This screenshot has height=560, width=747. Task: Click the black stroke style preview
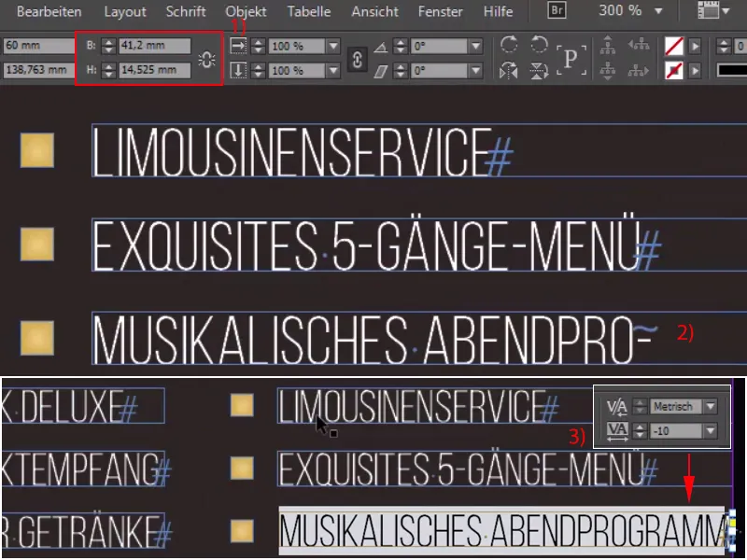coord(732,71)
